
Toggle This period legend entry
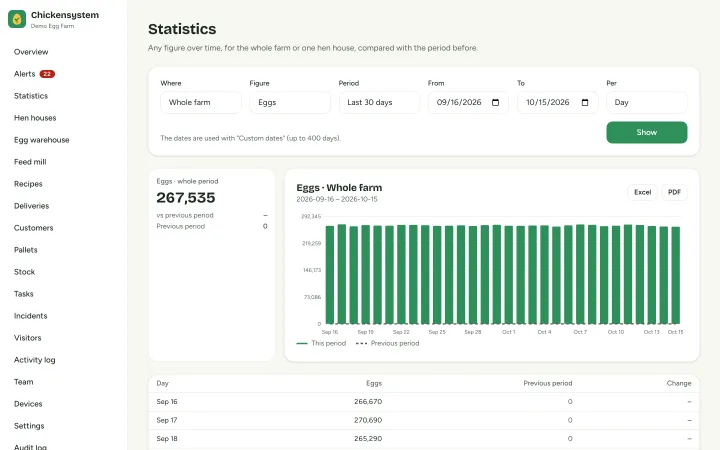[x=321, y=343]
